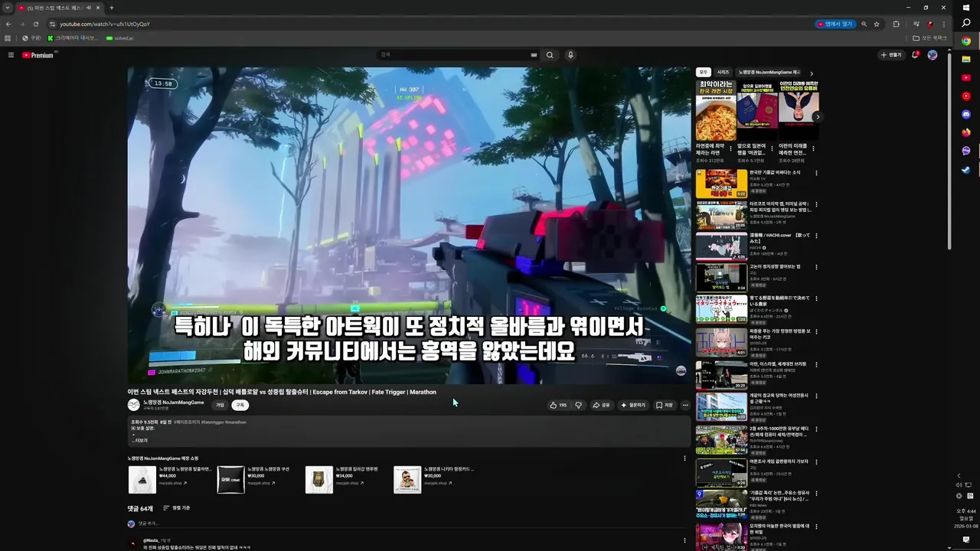Open YouTube Music from the side taskbar

click(966, 96)
